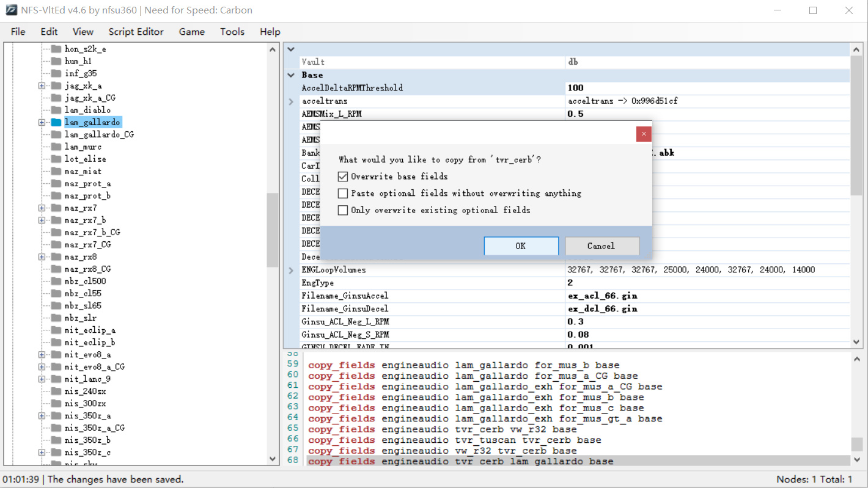The image size is (868, 488).
Task: Expand the lam_gallardo tree node
Action: click(x=42, y=122)
